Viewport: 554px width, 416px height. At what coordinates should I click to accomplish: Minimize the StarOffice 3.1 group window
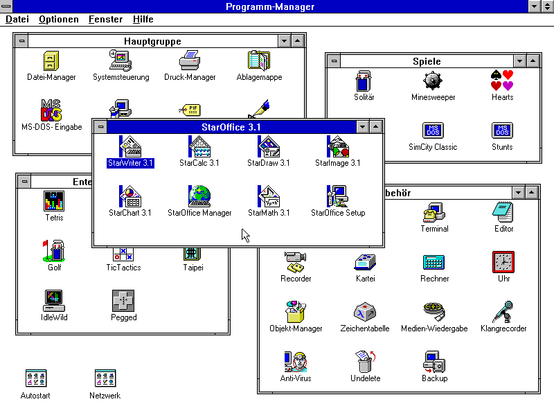(363, 127)
